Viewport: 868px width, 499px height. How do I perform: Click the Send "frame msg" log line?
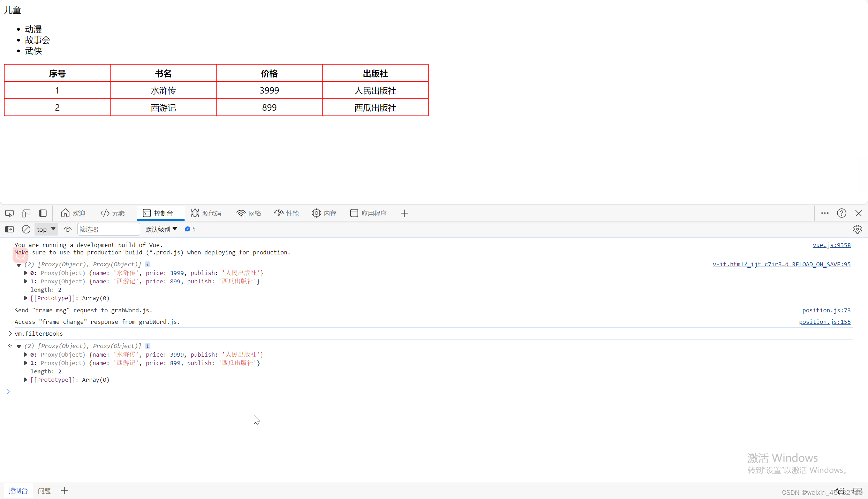(x=83, y=310)
